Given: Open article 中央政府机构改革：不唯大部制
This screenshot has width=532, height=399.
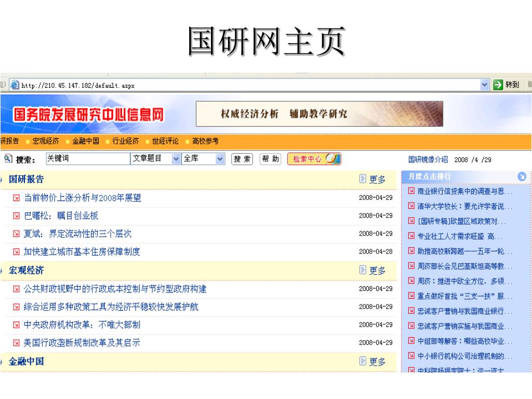Looking at the screenshot, I should 82,325.
